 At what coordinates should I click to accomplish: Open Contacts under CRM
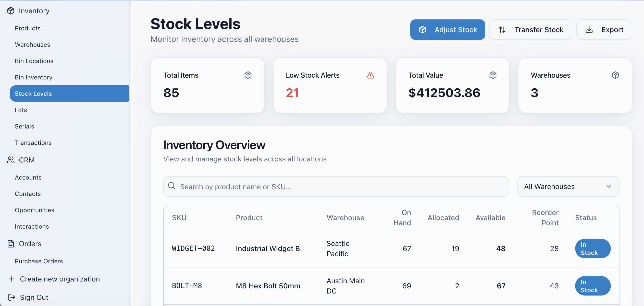coord(28,194)
